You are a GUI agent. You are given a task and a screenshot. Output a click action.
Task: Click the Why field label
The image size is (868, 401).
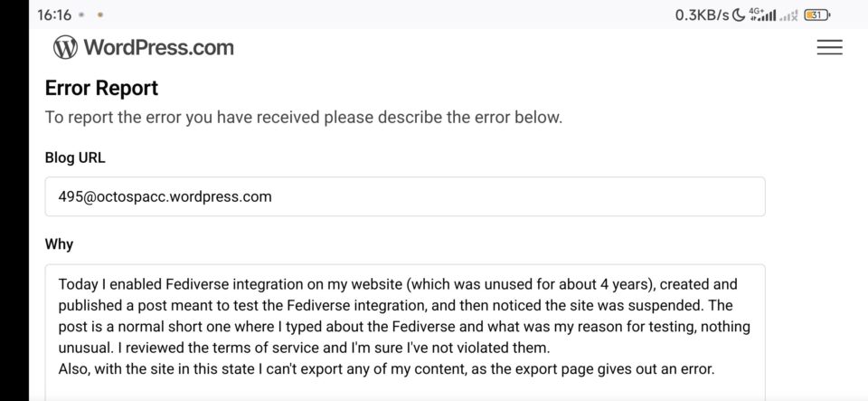click(x=59, y=244)
